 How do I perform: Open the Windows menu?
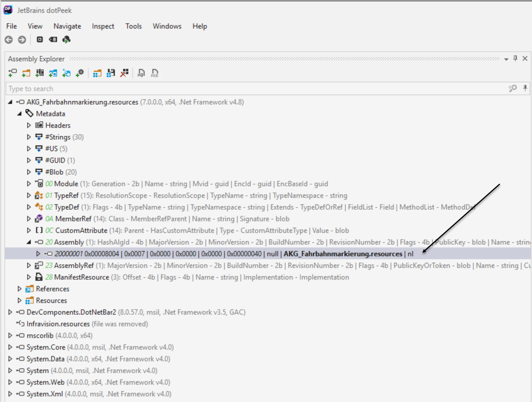pos(167,26)
